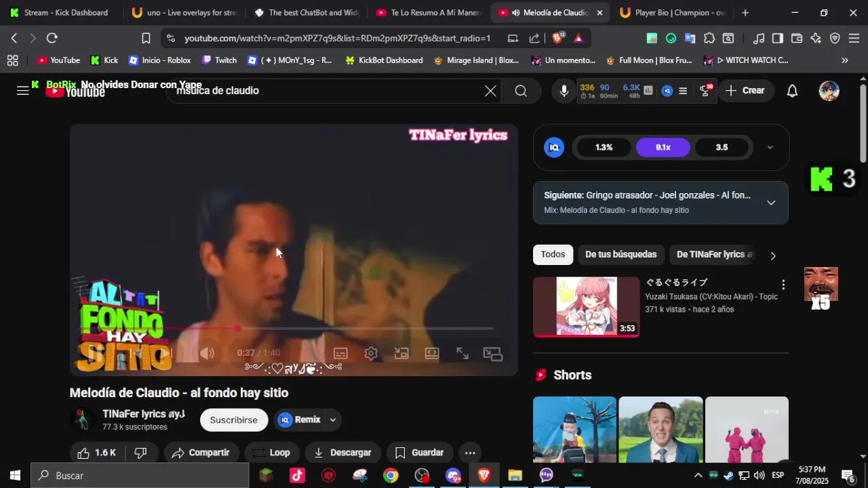This screenshot has width=868, height=488.
Task: Open the browser extensions puzzle icon
Action: (x=709, y=39)
